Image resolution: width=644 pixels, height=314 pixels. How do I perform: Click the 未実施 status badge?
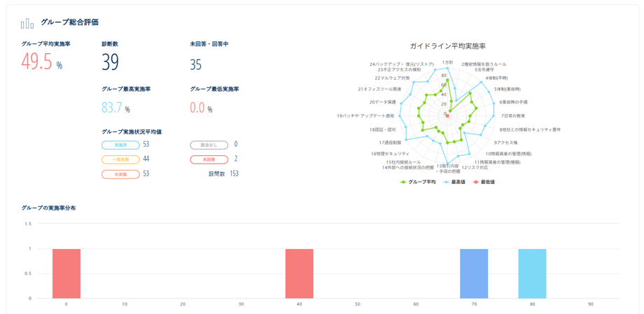point(120,174)
